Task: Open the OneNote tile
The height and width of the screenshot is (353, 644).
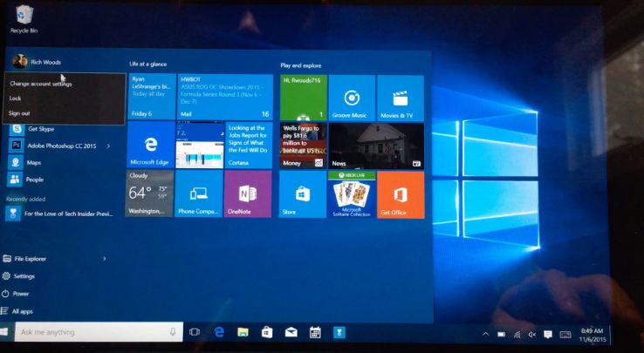Action: click(247, 194)
